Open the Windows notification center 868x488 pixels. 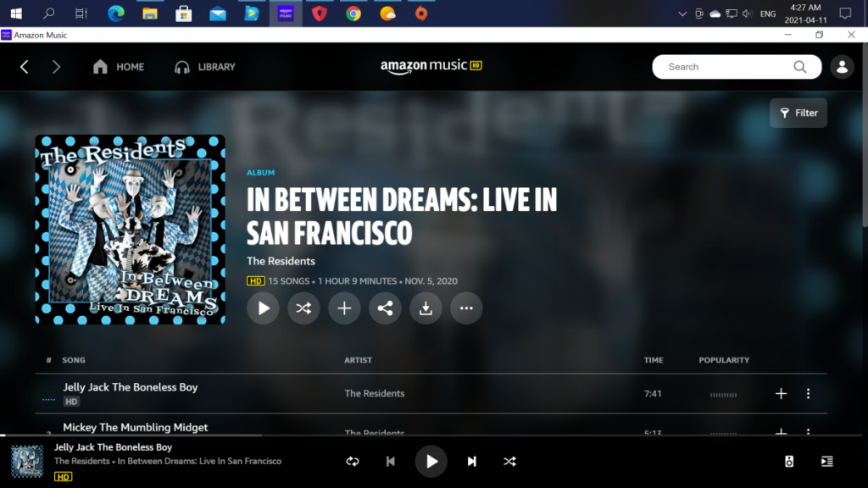845,14
